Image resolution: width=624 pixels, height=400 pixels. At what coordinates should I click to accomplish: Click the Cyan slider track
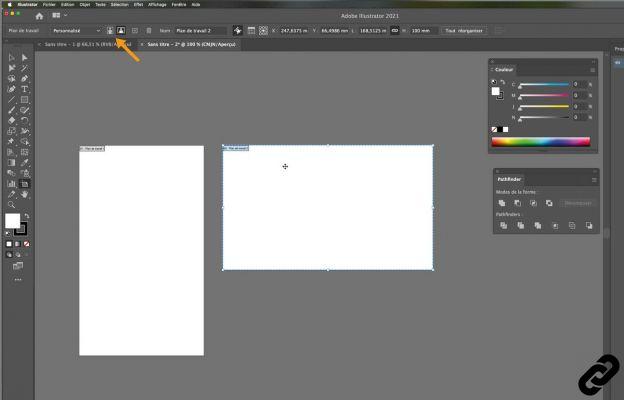point(544,84)
